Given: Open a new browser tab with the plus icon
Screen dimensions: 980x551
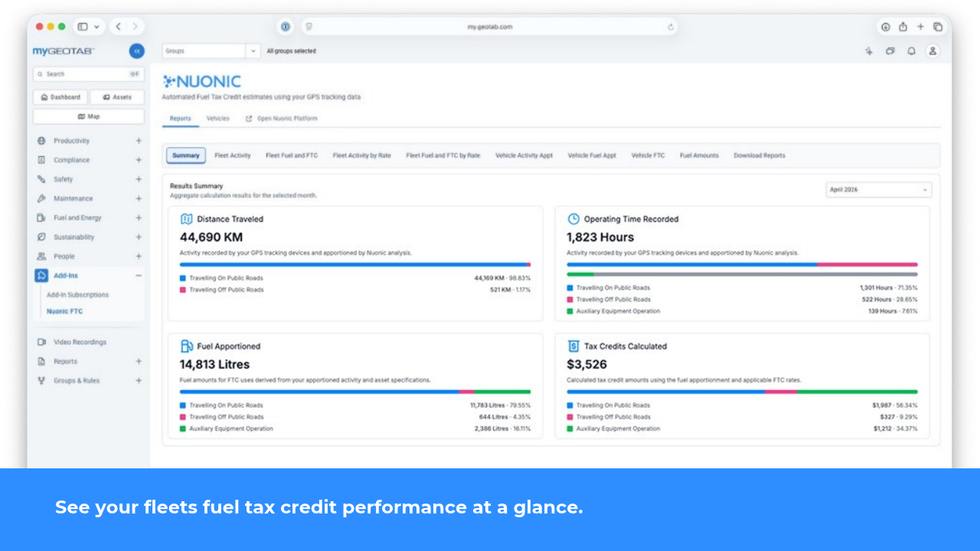Looking at the screenshot, I should pos(921,27).
